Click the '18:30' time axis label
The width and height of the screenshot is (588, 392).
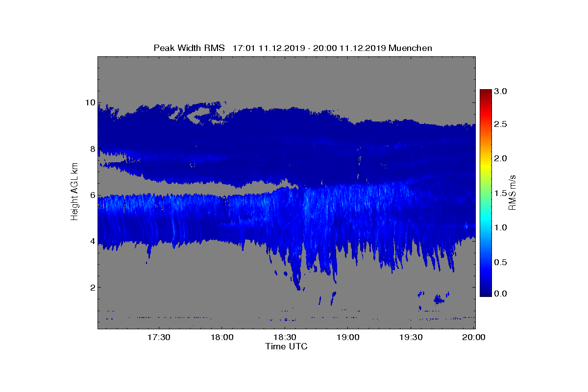pos(285,337)
